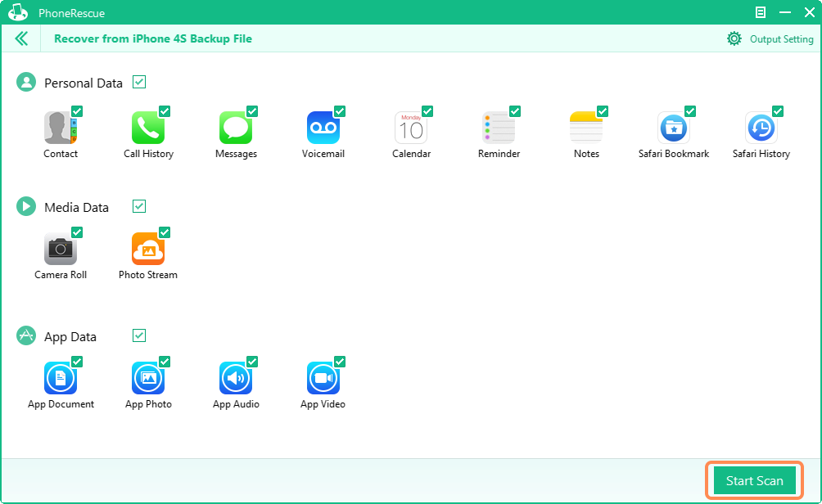This screenshot has height=504, width=822.
Task: Click the 'Safari History' label
Action: (x=761, y=154)
